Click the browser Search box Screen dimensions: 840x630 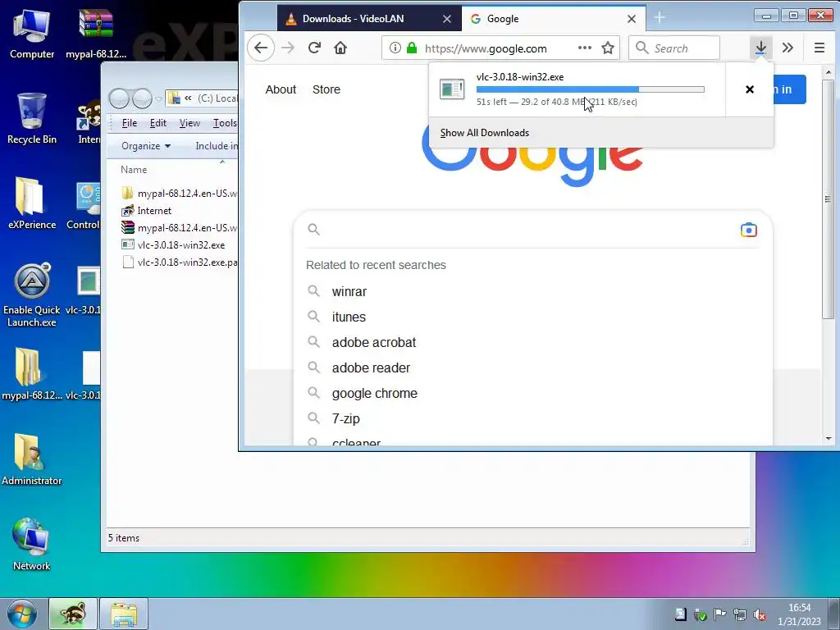pos(674,48)
